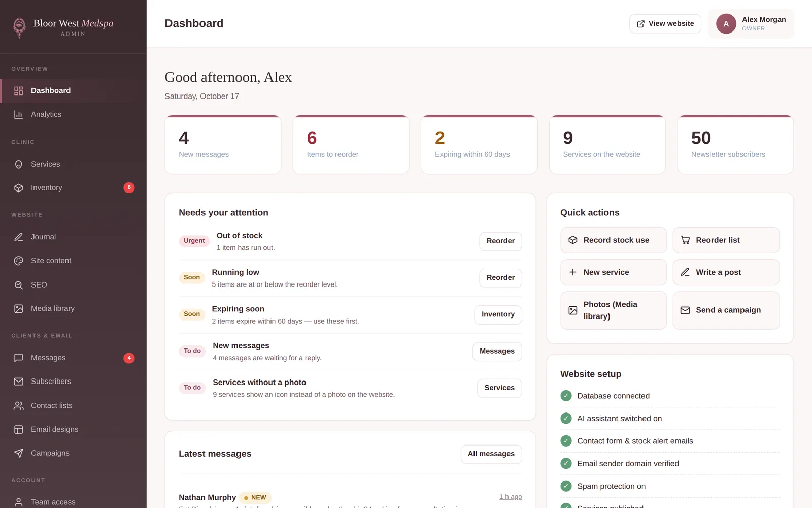Click Record stock use quick action
This screenshot has height=508, width=812.
click(x=614, y=240)
